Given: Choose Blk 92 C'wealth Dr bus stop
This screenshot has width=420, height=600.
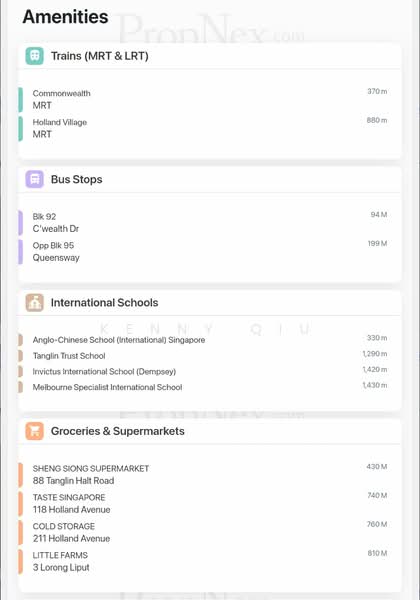Looking at the screenshot, I should tap(203, 223).
